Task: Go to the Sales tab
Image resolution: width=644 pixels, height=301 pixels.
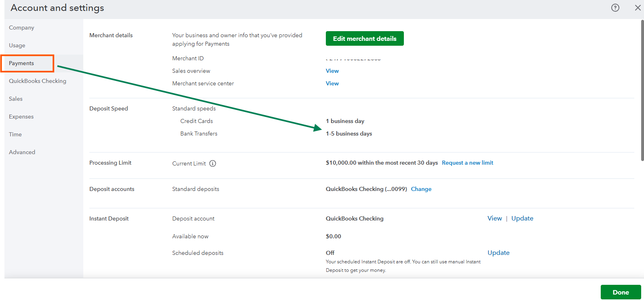Action: [16, 99]
